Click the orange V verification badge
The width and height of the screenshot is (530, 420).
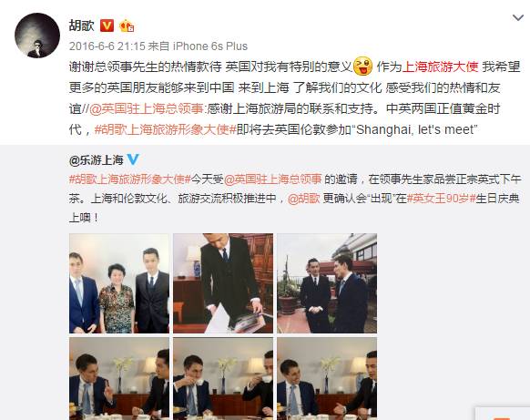(x=107, y=26)
